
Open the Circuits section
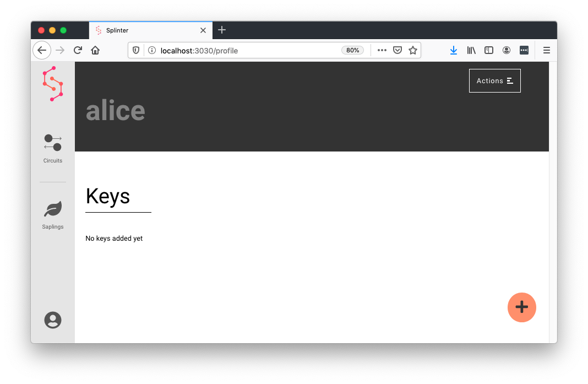(53, 149)
